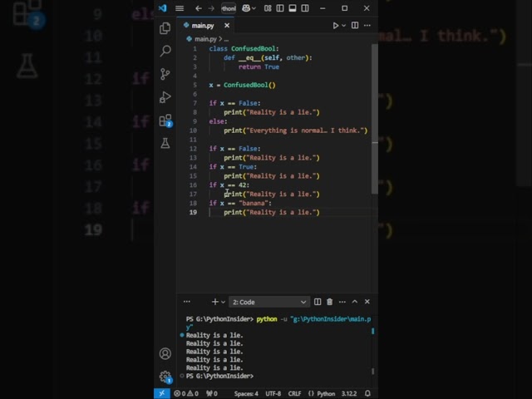Click the 'if x == True:' line

pyautogui.click(x=233, y=167)
